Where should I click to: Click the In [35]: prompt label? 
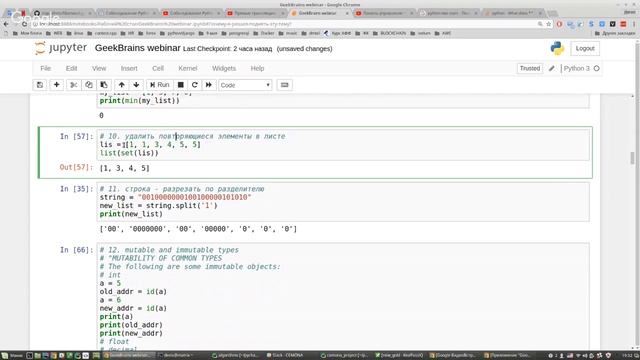[76, 189]
